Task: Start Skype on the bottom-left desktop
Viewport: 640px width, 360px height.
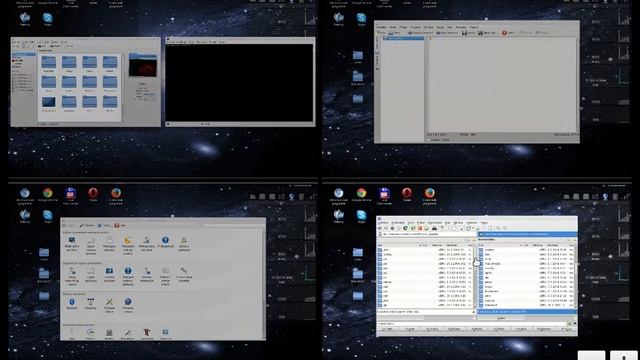Action: (47, 215)
